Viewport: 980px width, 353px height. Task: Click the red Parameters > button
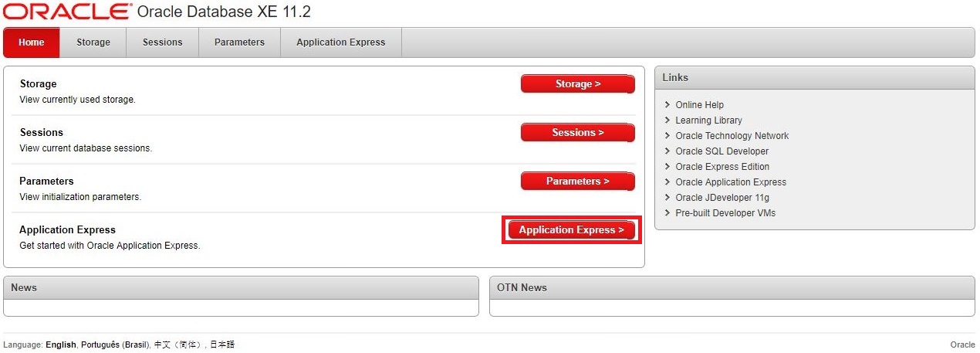tap(578, 181)
